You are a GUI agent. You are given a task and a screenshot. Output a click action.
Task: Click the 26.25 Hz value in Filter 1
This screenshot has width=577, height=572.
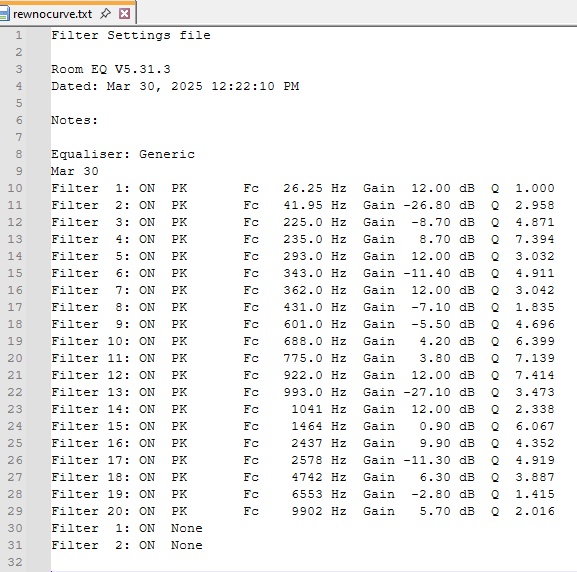coord(315,188)
